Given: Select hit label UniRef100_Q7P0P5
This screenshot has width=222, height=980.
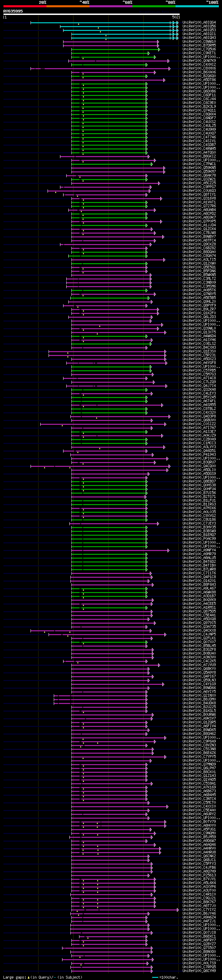Looking at the screenshot, I should pos(199,221).
